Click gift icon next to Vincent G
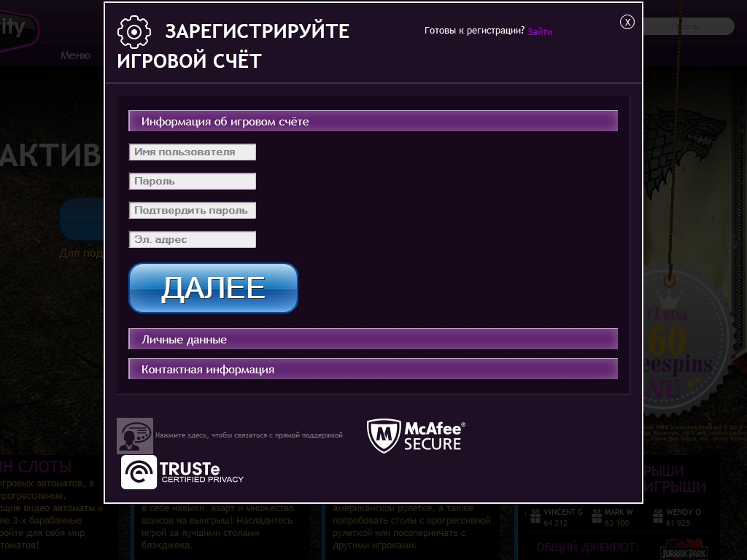 pyautogui.click(x=535, y=517)
